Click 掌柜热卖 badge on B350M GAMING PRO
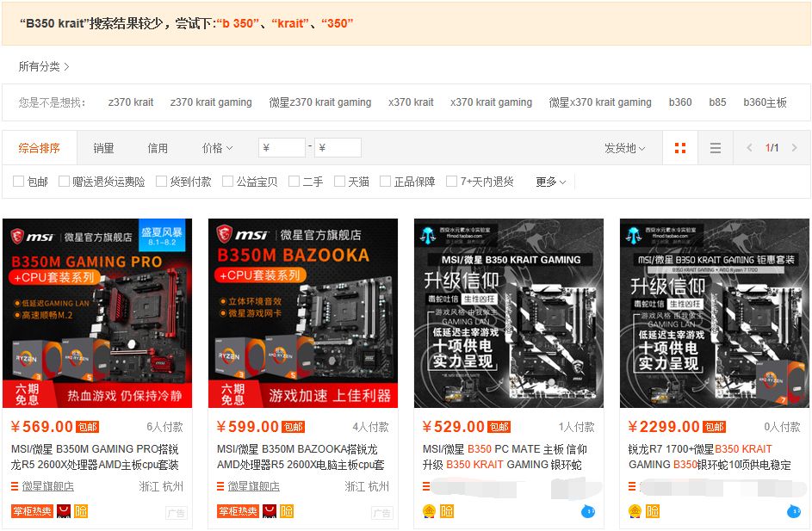The image size is (812, 531). point(32,511)
